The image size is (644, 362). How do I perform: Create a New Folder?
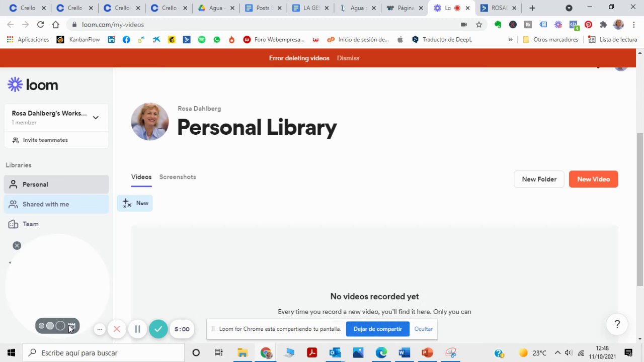[539, 179]
